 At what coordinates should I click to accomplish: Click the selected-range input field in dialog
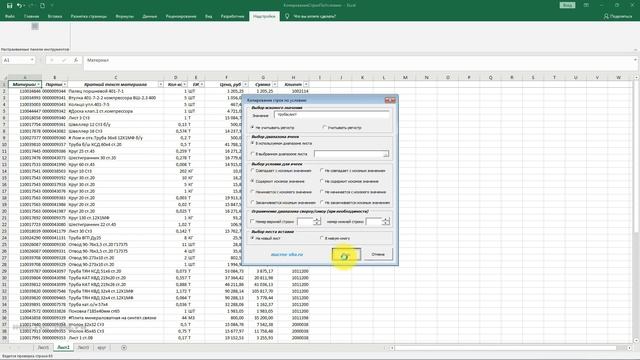[351, 154]
